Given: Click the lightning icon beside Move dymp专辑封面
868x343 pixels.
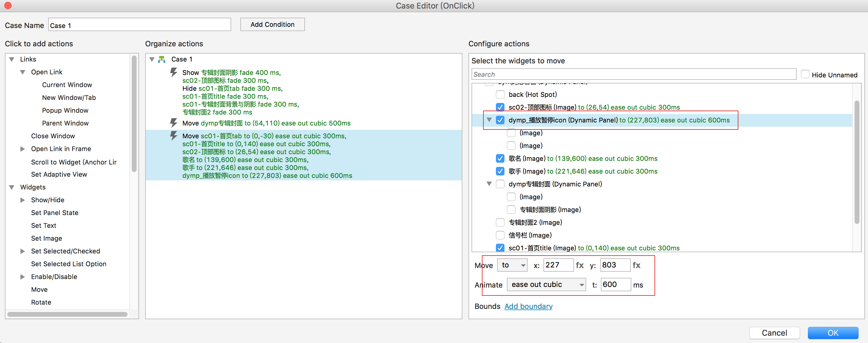Looking at the screenshot, I should [x=174, y=123].
